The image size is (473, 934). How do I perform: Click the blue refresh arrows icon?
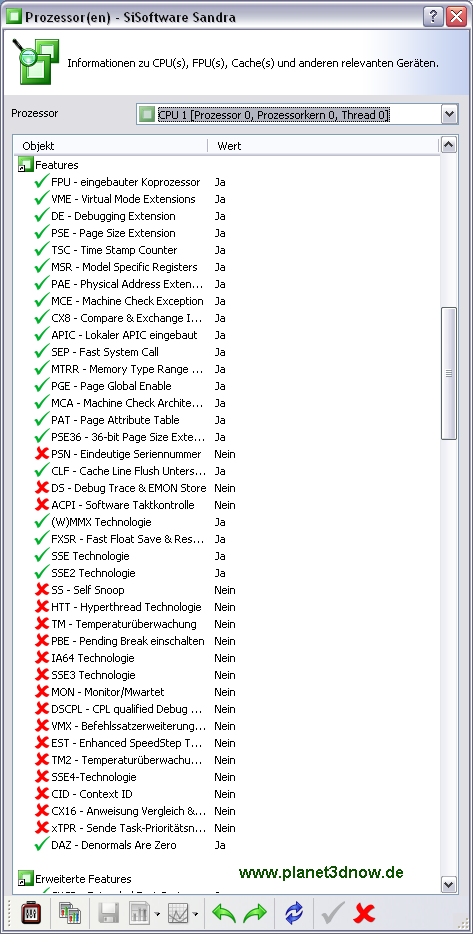tap(294, 913)
